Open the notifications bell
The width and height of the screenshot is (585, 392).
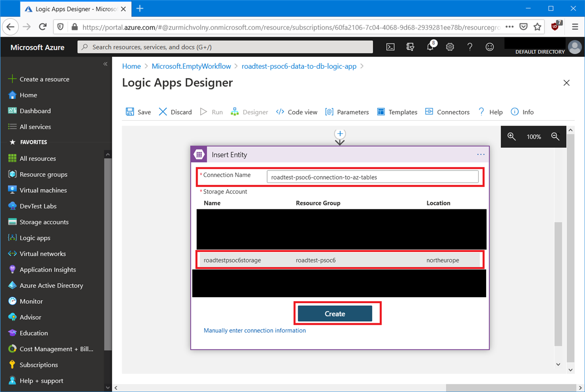click(430, 47)
